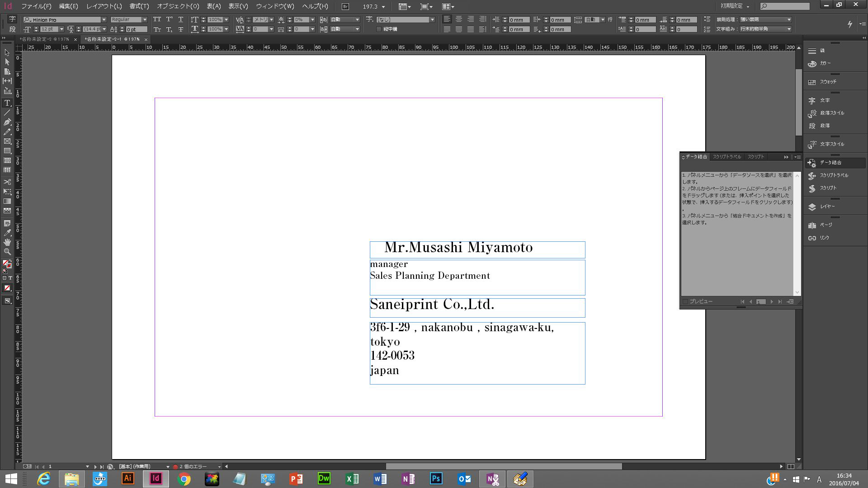Open the ウィンドウ(W) menu
The height and width of the screenshot is (488, 868).
coord(275,6)
